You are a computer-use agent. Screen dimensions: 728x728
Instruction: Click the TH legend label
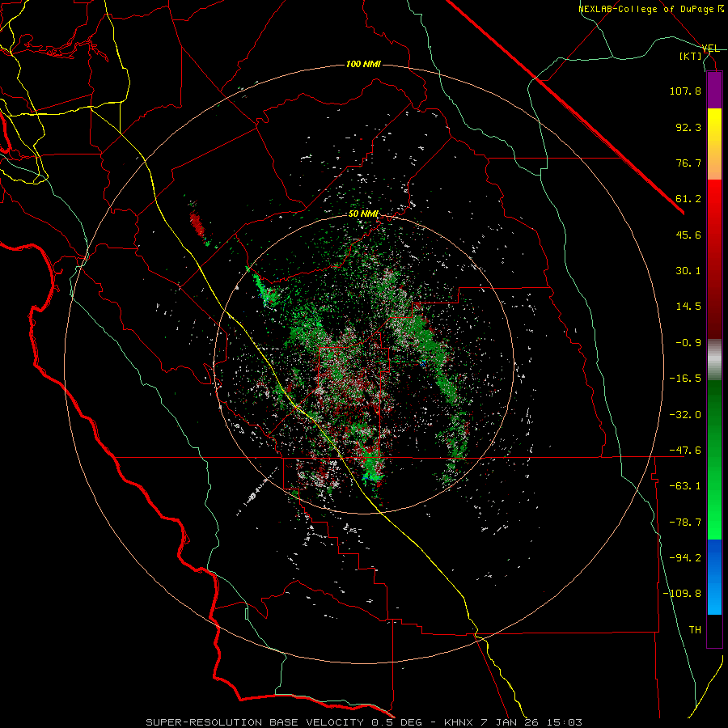[695, 630]
